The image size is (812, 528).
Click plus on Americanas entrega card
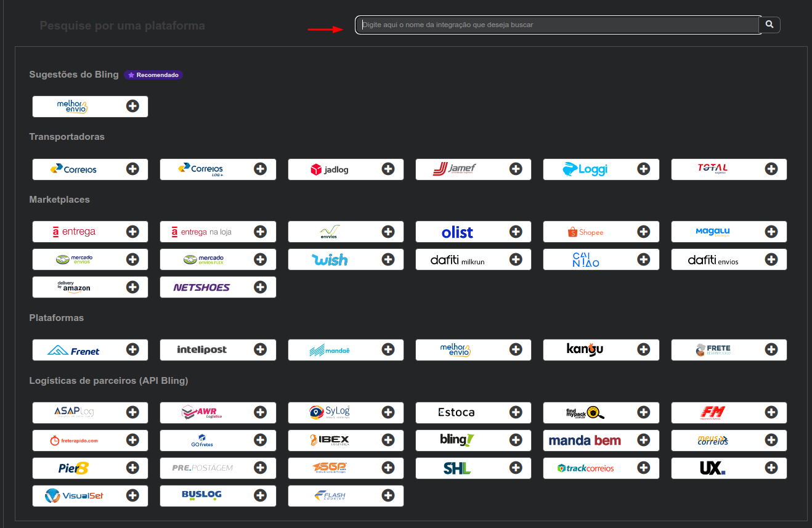[x=132, y=232]
